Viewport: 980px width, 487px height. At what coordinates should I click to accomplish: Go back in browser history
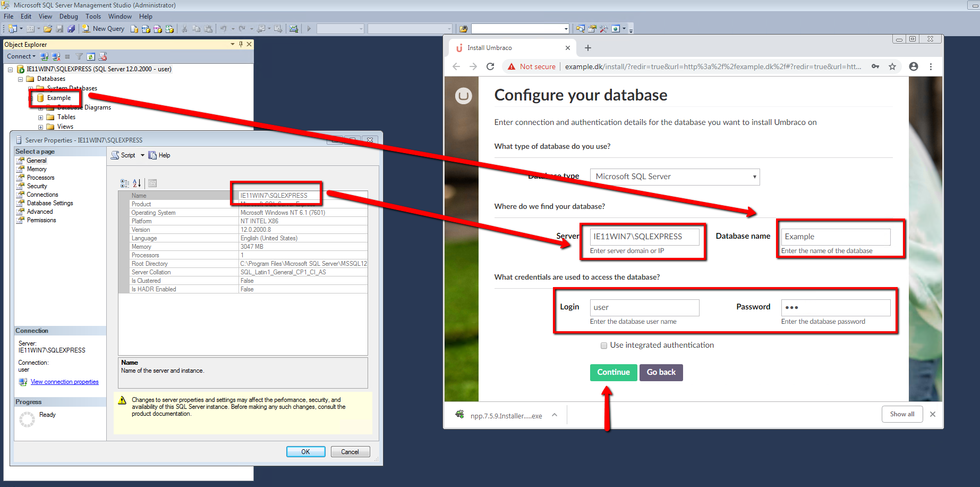click(456, 66)
